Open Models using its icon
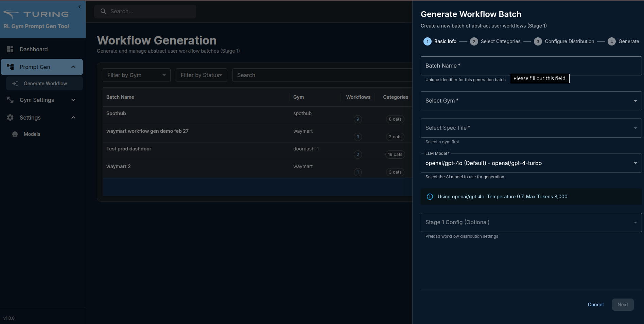 click(x=15, y=134)
